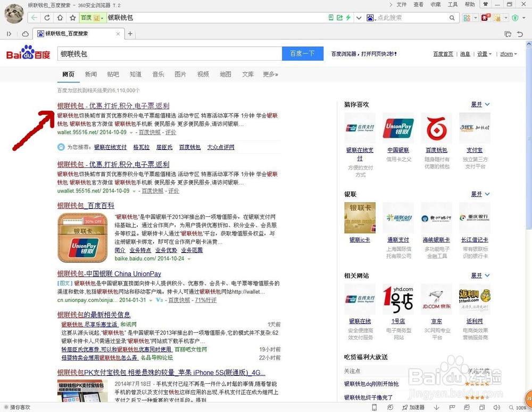The height and width of the screenshot is (412, 532).
Task: Open the dropdown arrow after baike.baidu.com date
Action: click(189, 259)
